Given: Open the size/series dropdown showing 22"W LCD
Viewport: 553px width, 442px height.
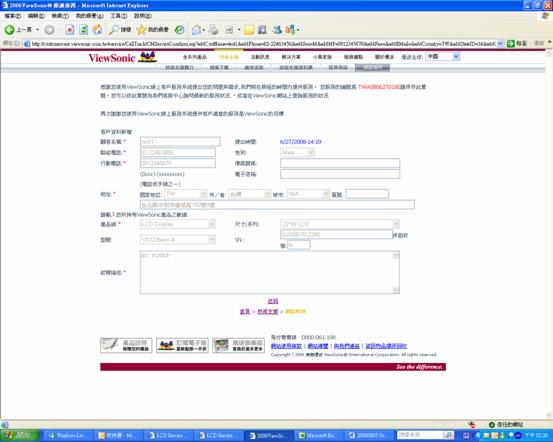Looking at the screenshot, I should (x=340, y=224).
